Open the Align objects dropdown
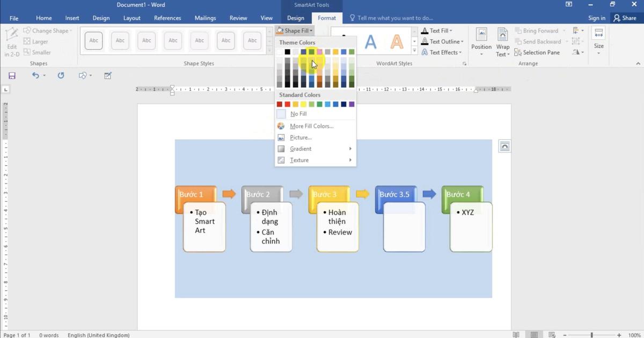This screenshot has height=338, width=644. 578,31
